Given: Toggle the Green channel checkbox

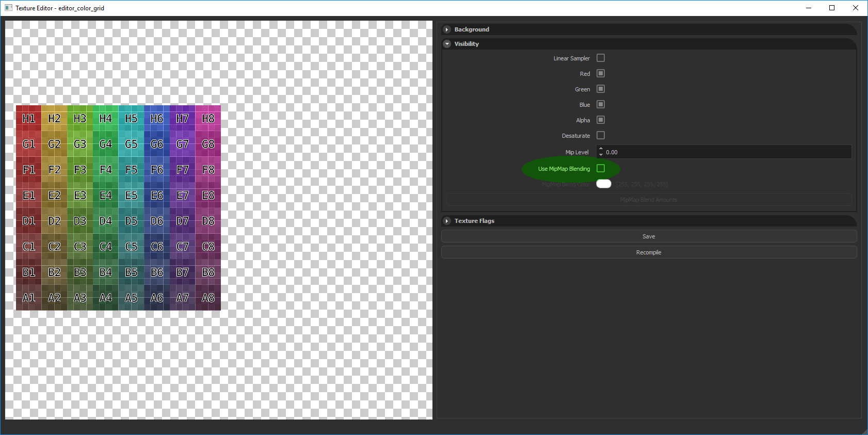Looking at the screenshot, I should coord(601,89).
